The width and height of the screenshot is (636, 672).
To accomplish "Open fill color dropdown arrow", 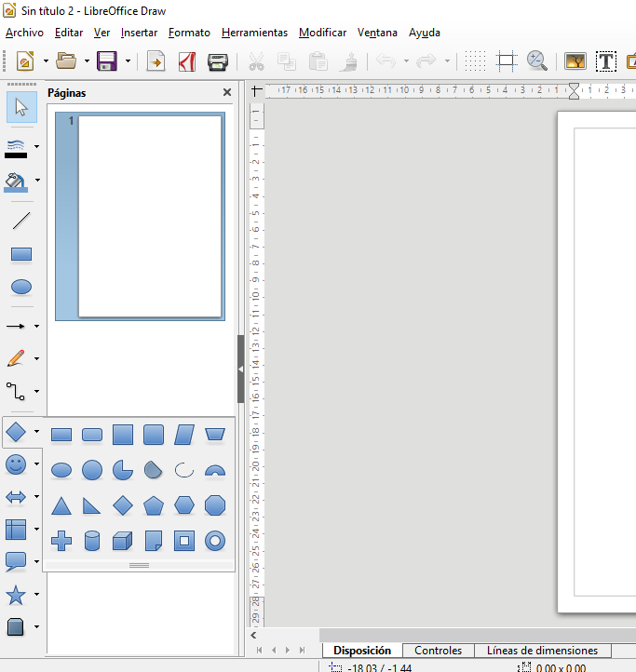I will [x=38, y=180].
